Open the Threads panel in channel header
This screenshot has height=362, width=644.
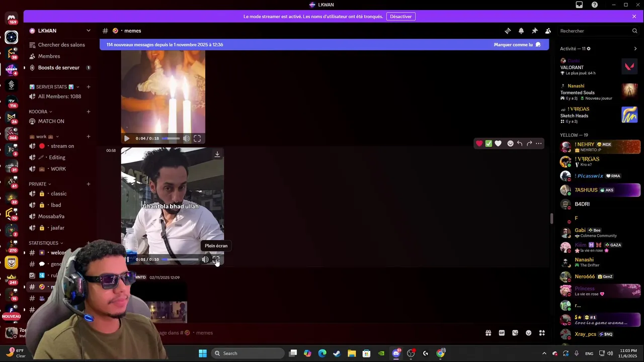coord(508,31)
